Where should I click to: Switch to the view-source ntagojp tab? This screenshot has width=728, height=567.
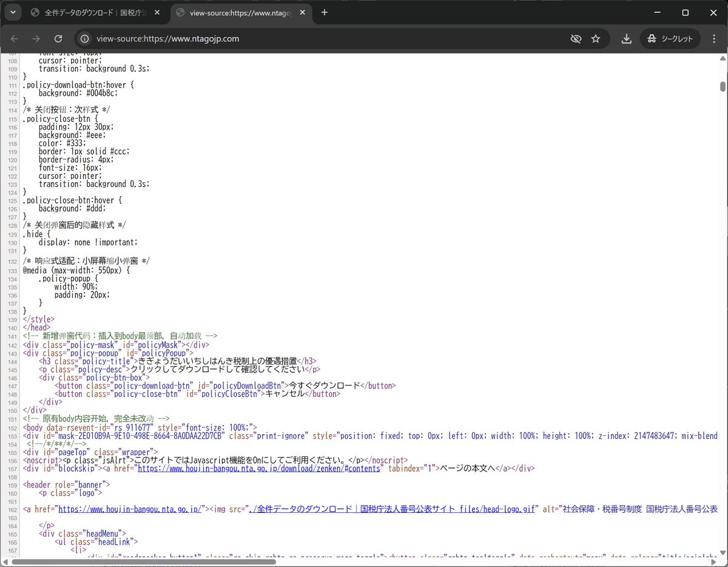coord(241,12)
